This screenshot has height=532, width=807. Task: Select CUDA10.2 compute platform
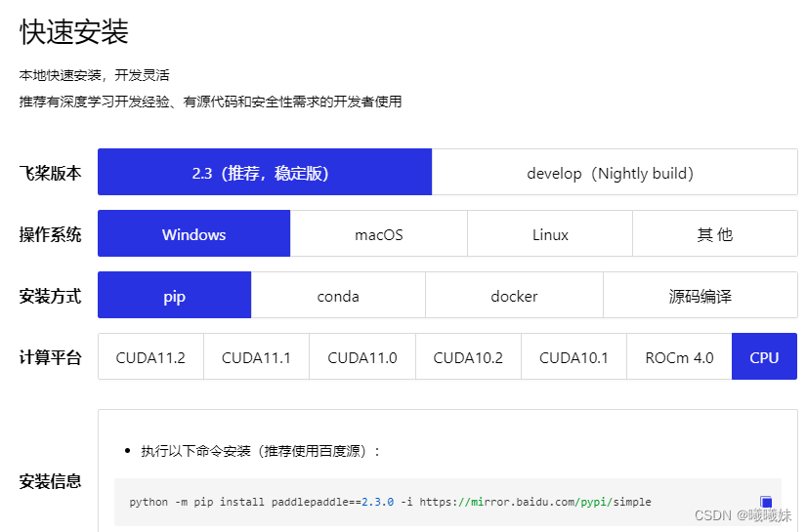click(468, 356)
